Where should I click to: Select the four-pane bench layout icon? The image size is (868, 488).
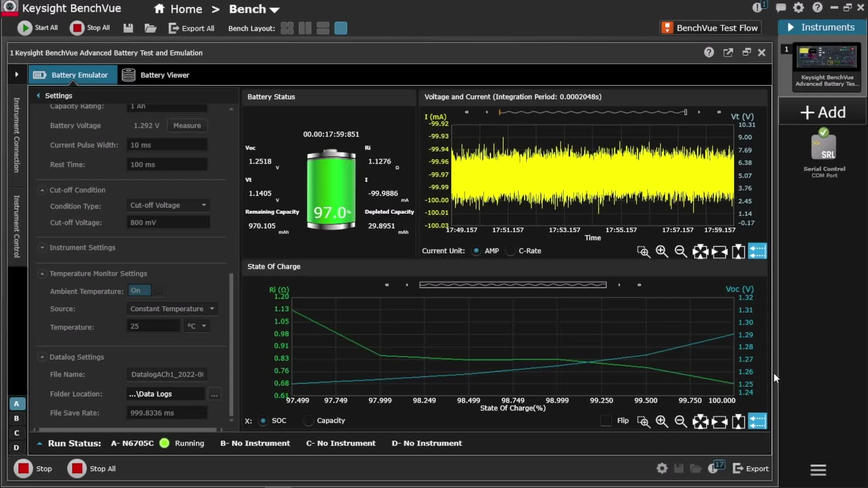(287, 28)
